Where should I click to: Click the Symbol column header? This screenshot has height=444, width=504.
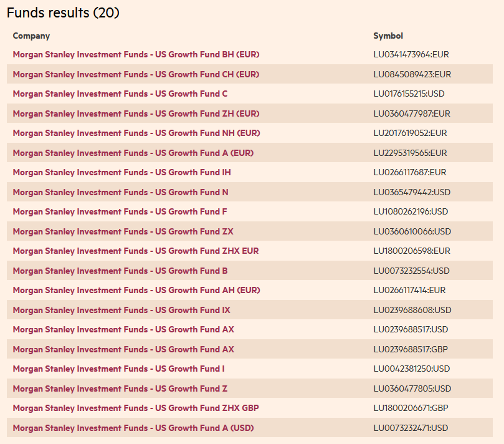pyautogui.click(x=388, y=36)
